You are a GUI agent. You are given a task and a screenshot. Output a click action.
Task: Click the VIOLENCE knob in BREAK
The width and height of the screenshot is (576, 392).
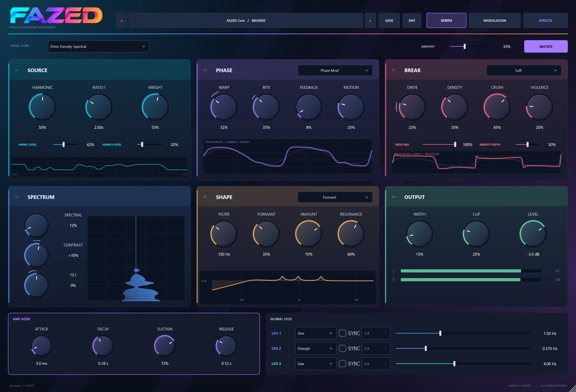(539, 107)
